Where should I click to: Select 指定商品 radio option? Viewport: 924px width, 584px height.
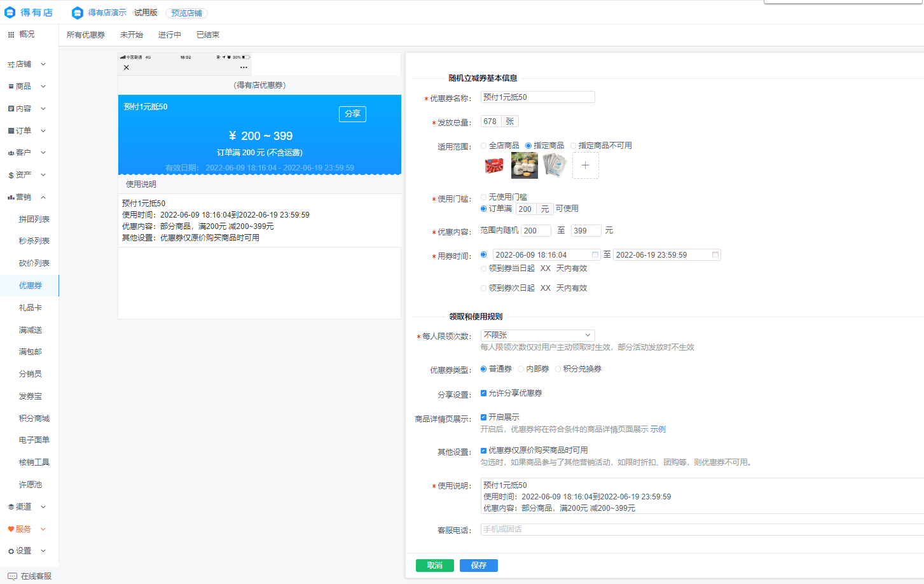point(528,146)
